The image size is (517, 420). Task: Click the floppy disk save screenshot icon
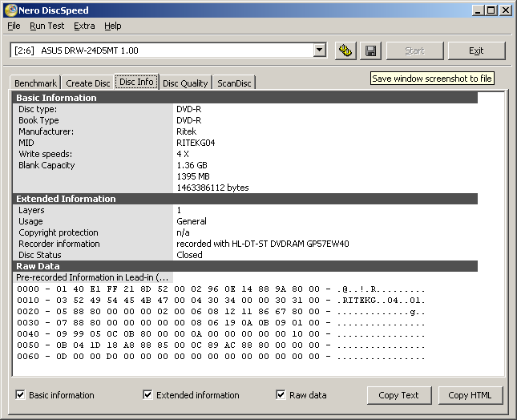tap(370, 50)
